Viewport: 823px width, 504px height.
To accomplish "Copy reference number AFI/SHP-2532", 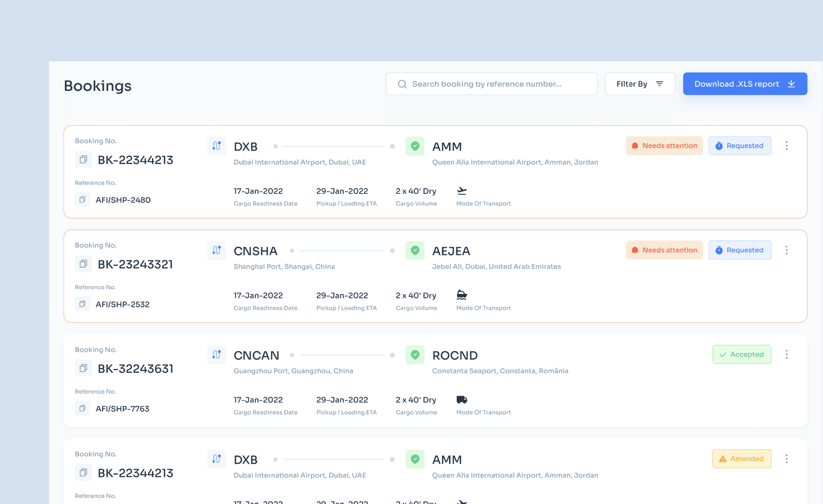I will (82, 304).
